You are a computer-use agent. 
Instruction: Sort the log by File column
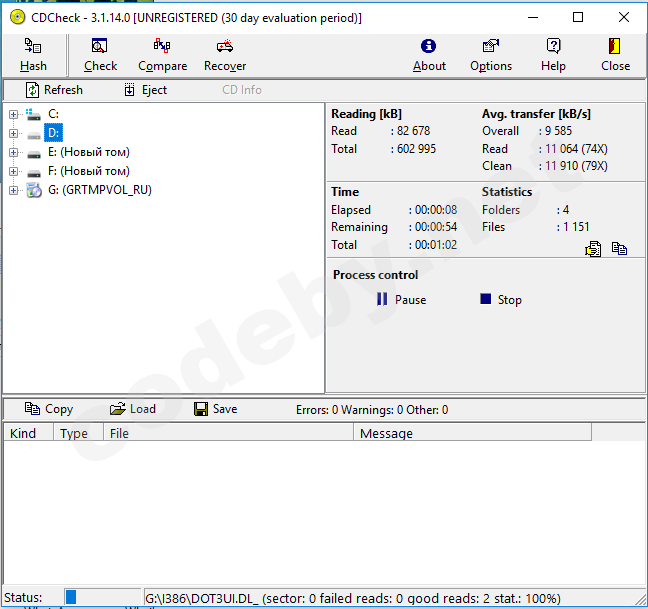(228, 433)
